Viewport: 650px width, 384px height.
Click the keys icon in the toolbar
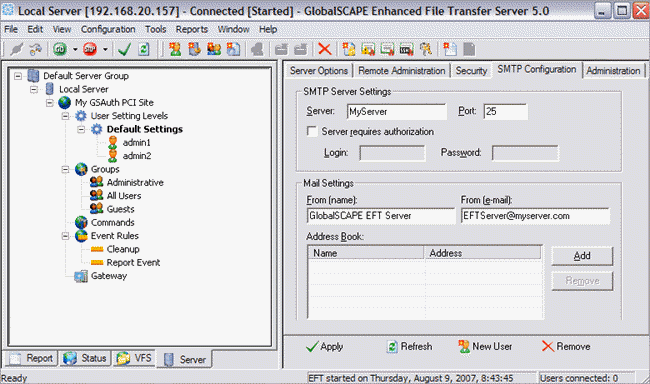tap(426, 49)
